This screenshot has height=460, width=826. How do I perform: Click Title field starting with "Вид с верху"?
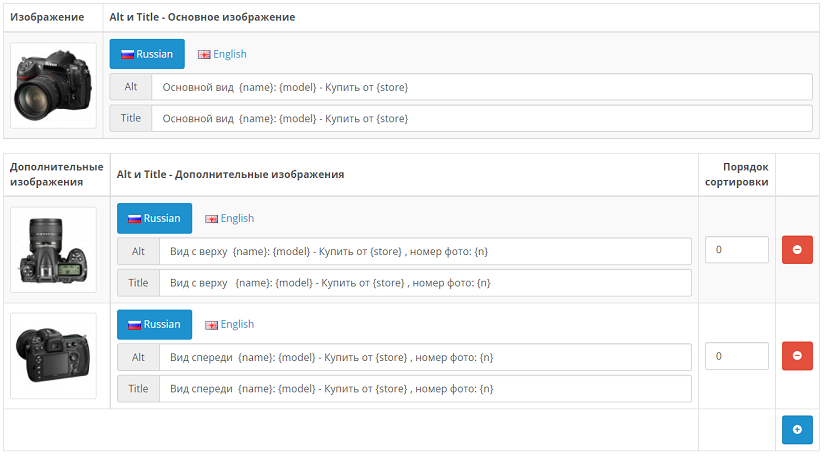(425, 283)
